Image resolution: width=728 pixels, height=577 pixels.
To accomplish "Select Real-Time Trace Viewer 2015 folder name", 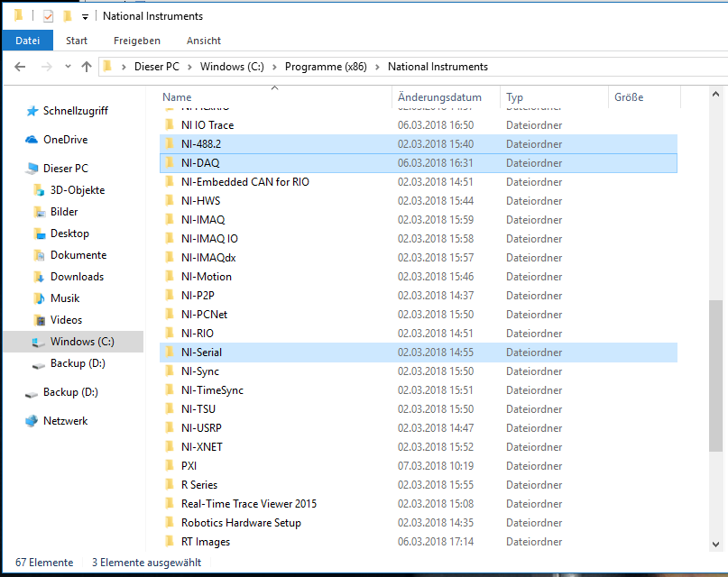I will (x=249, y=504).
